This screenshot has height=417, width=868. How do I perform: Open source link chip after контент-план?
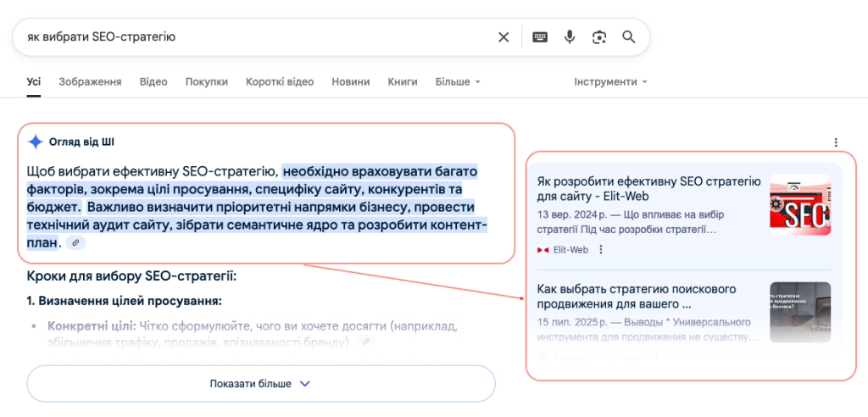(75, 242)
